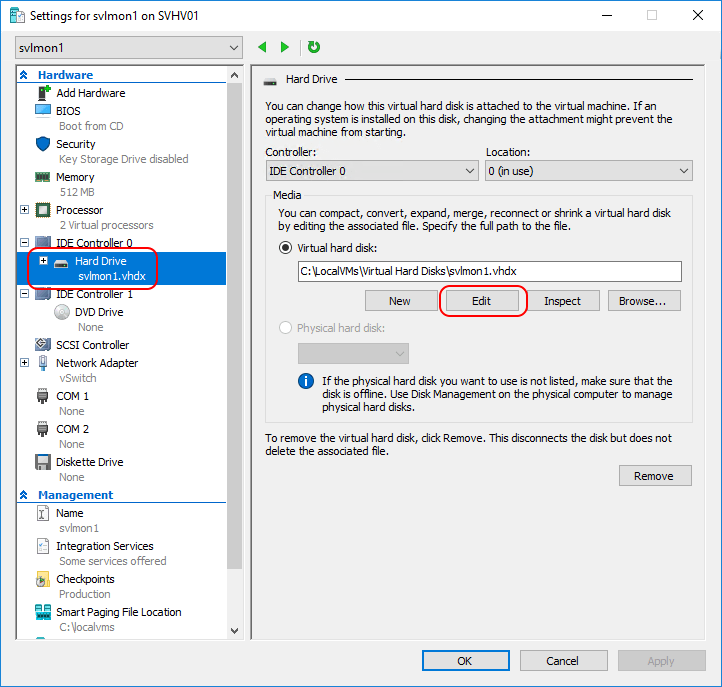Screen dimensions: 722x687
Task: Click the New button
Action: (x=401, y=301)
